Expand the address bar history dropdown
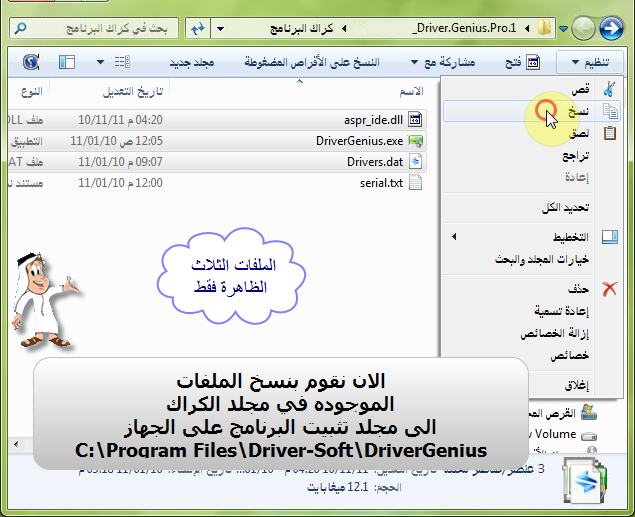 pyautogui.click(x=221, y=29)
